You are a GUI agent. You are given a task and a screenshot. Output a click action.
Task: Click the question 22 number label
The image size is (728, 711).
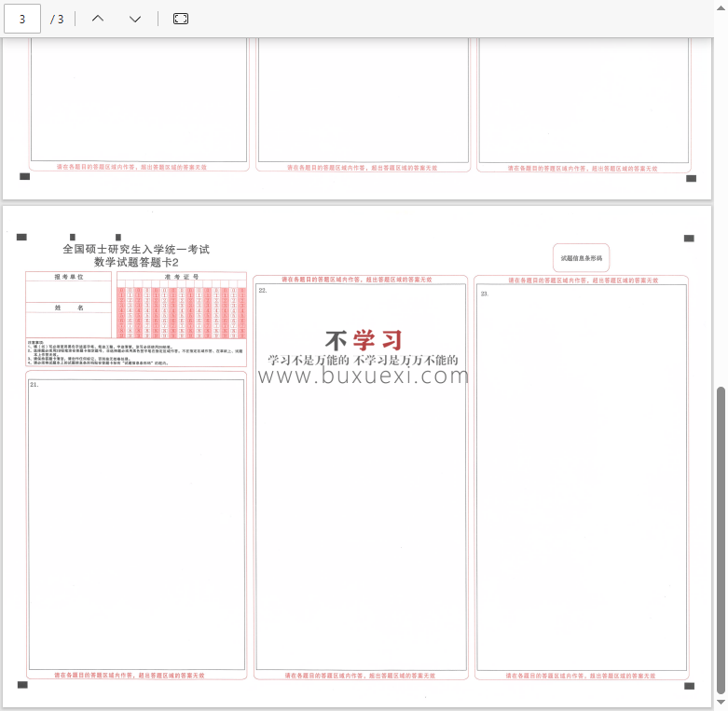[x=263, y=291]
